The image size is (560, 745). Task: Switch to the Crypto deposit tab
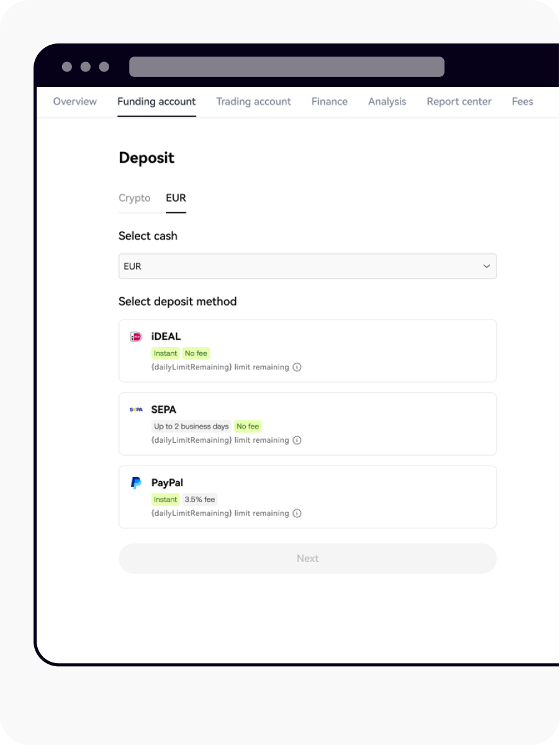(x=134, y=197)
